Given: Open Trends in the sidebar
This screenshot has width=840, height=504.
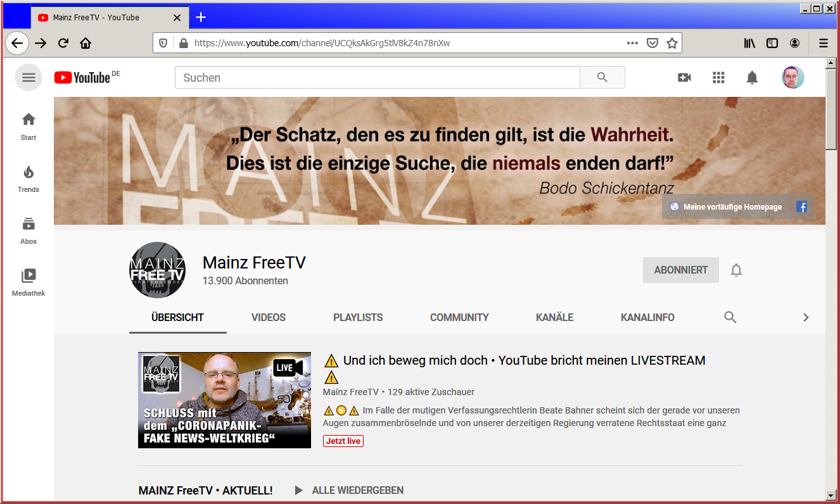Looking at the screenshot, I should [x=29, y=179].
